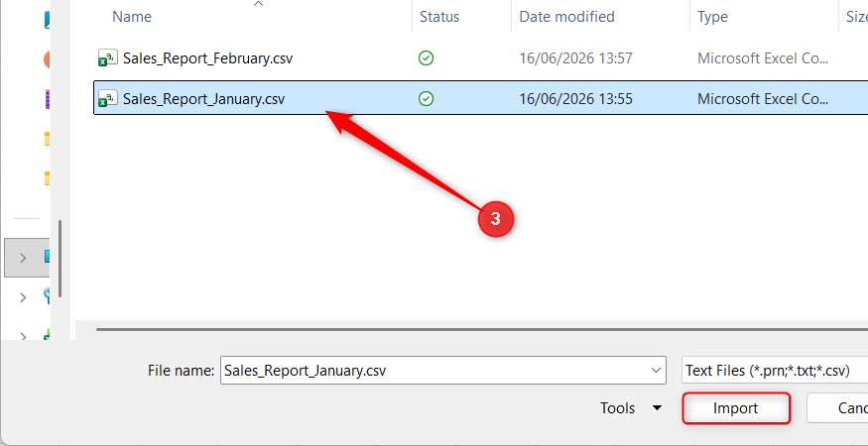Click the type cell for Sales_Report_February.csv
Viewport: 868px width, 446px height.
[763, 58]
